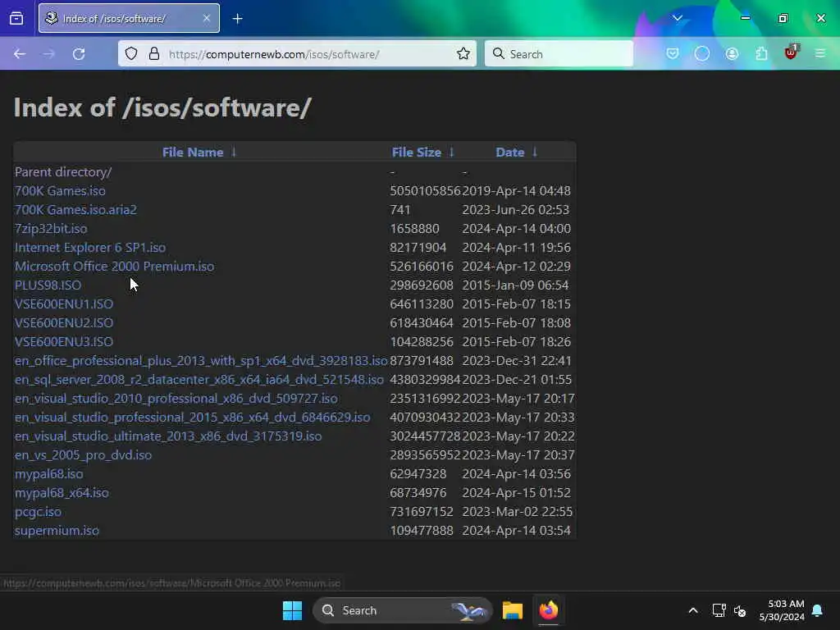This screenshot has width=840, height=630.
Task: Sort listing by Date header
Action: (510, 152)
